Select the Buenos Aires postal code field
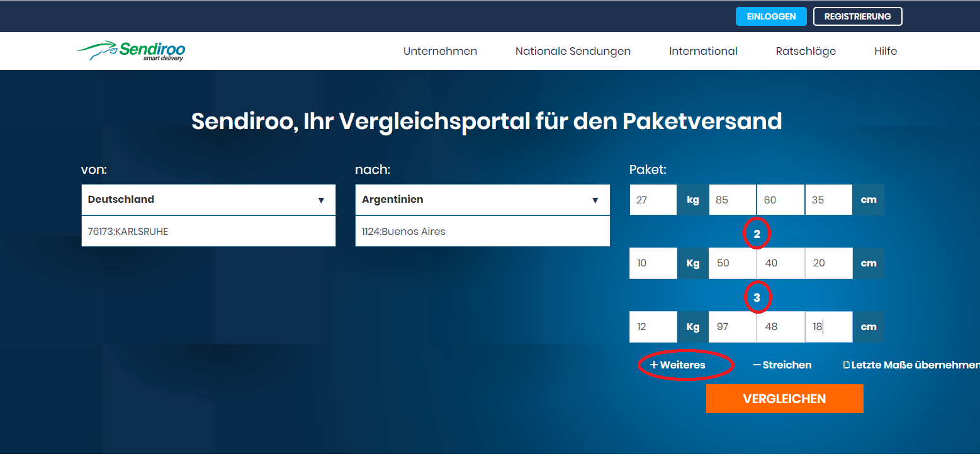Image resolution: width=980 pixels, height=456 pixels. tap(482, 231)
